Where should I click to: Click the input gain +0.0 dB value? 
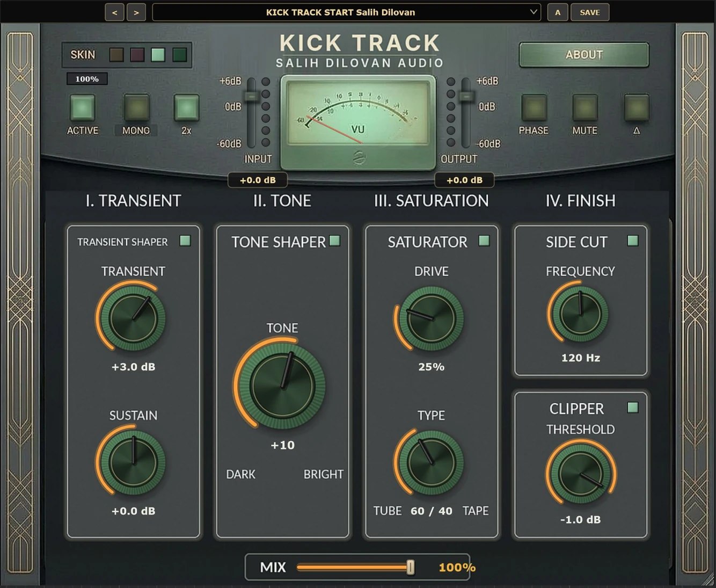point(258,180)
